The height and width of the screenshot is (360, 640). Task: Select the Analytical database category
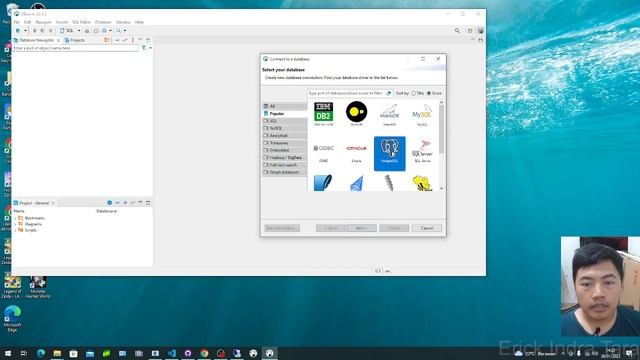point(284,136)
